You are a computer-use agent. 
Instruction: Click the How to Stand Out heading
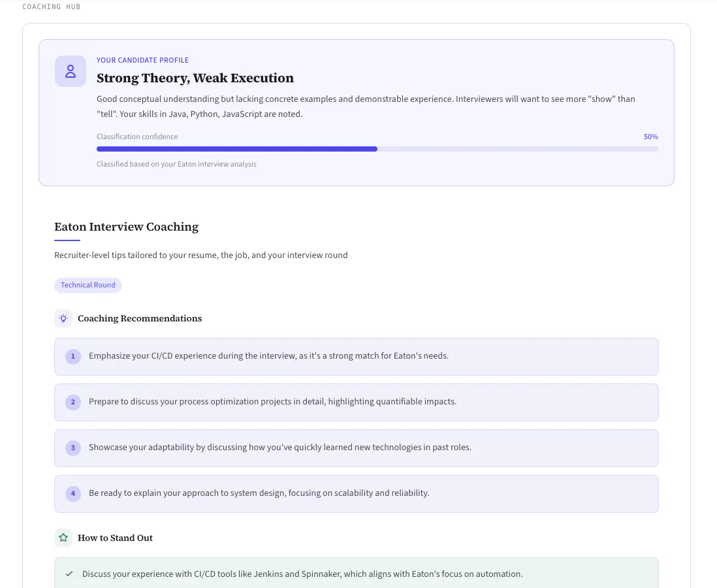(x=115, y=538)
